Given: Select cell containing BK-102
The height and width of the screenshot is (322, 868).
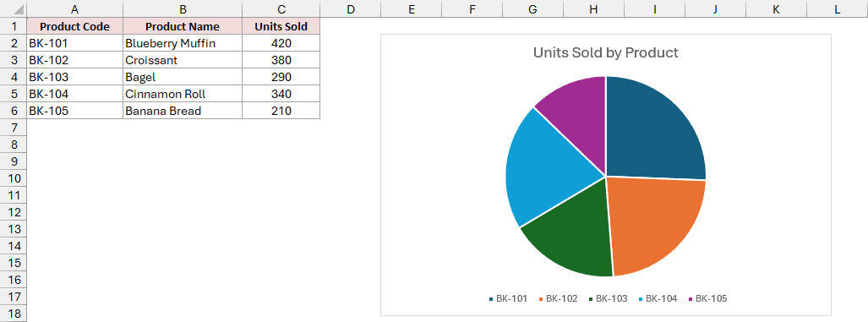Looking at the screenshot, I should coord(74,60).
